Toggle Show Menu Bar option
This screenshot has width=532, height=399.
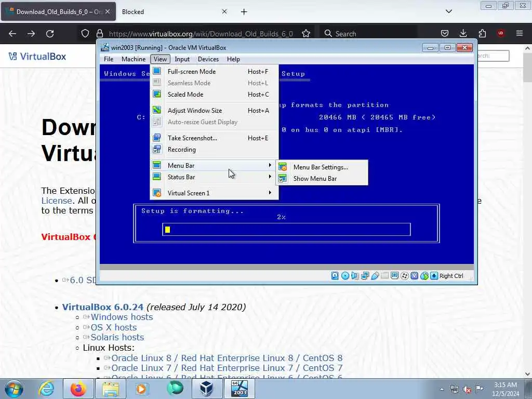pos(322,179)
